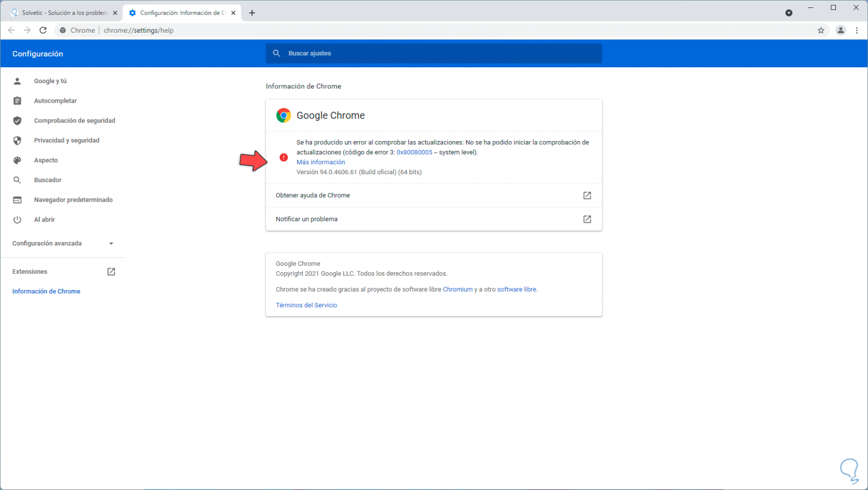Click the Google Chrome logo icon
The image size is (868, 490).
284,115
